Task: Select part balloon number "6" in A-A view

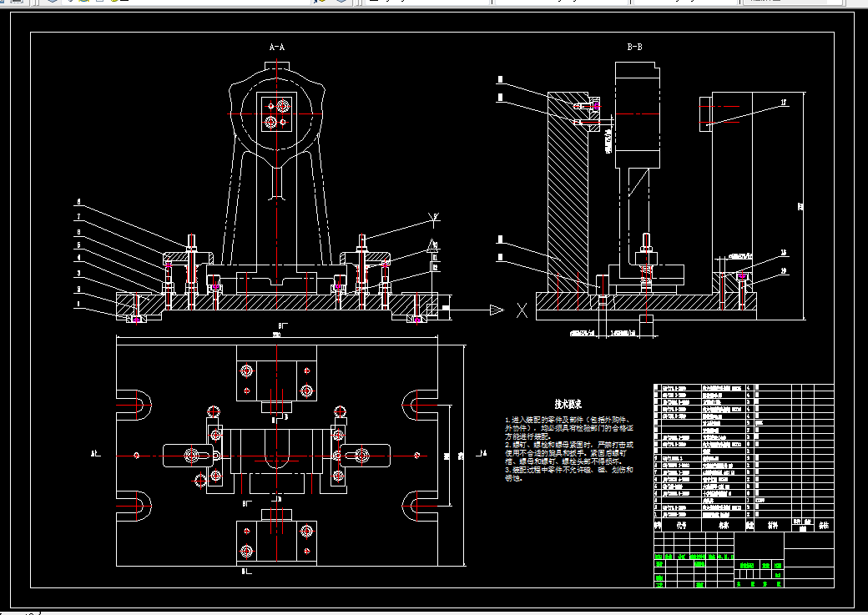Action: pyautogui.click(x=78, y=202)
